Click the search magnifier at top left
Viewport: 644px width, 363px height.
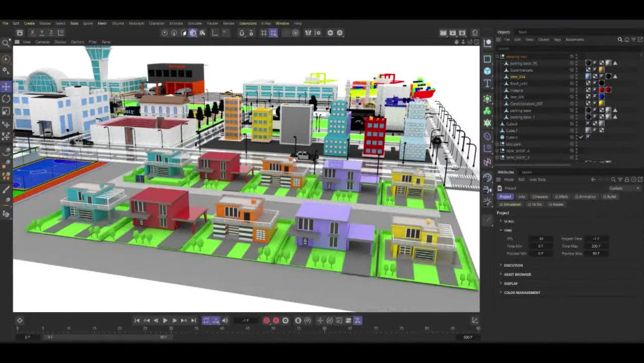(6, 43)
